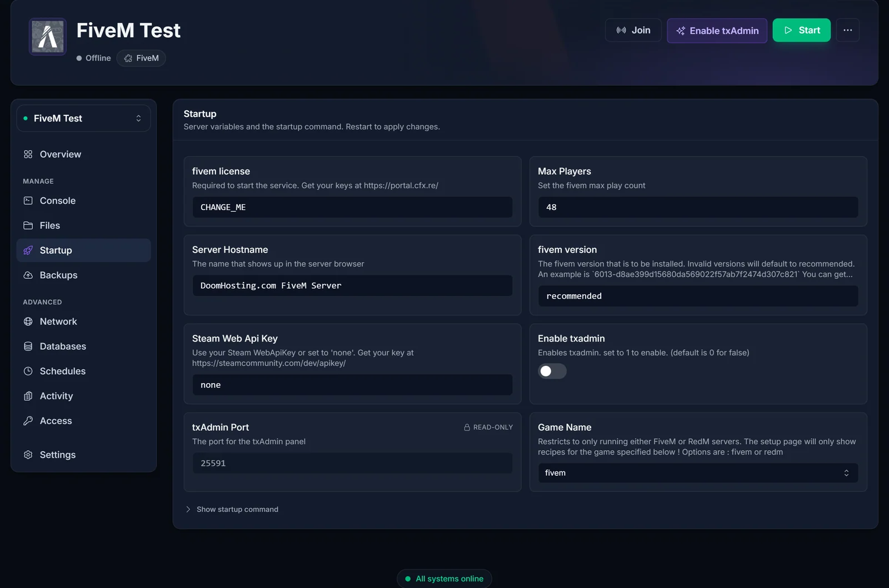Toggle the Enable txadmin switch

point(552,371)
